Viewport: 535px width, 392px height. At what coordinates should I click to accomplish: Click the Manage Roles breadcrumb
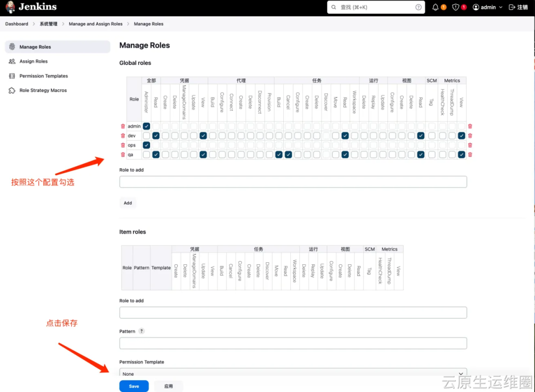pos(149,24)
